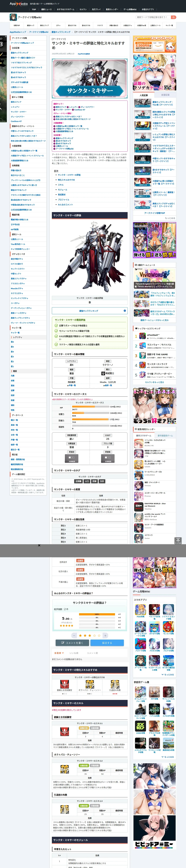Viewport: 186px width, 868px height.
Task: Open 最新ニュース in top navigation
Action: (x=47, y=9)
